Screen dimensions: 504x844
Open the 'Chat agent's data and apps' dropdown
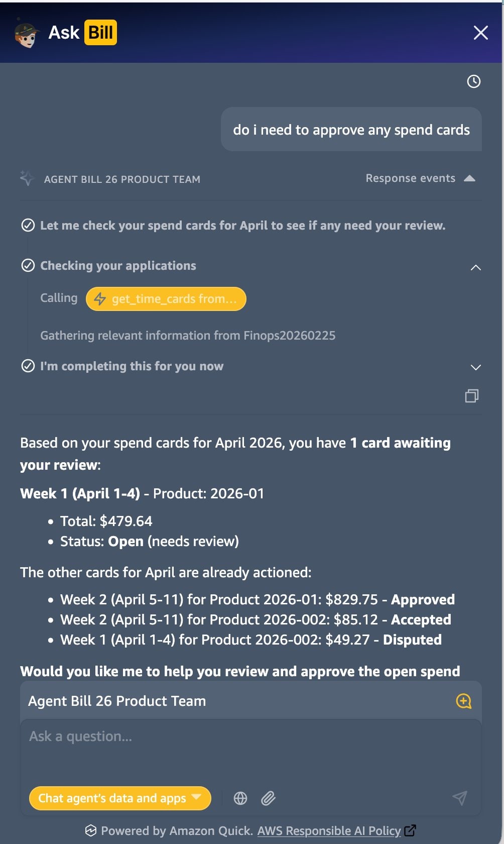pyautogui.click(x=119, y=798)
